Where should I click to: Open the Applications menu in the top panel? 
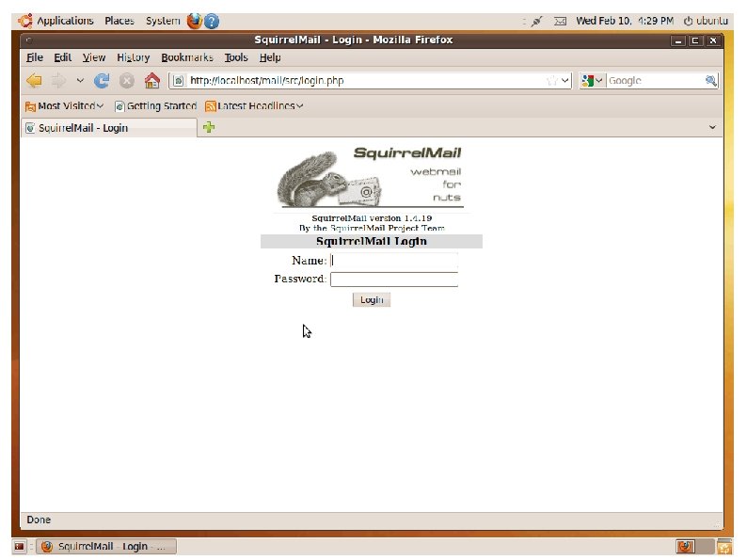coord(65,21)
